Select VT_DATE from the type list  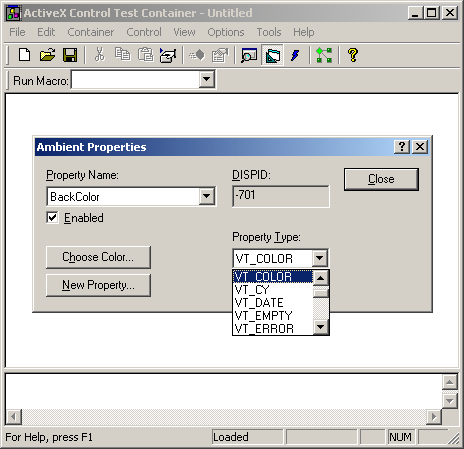[x=273, y=303]
